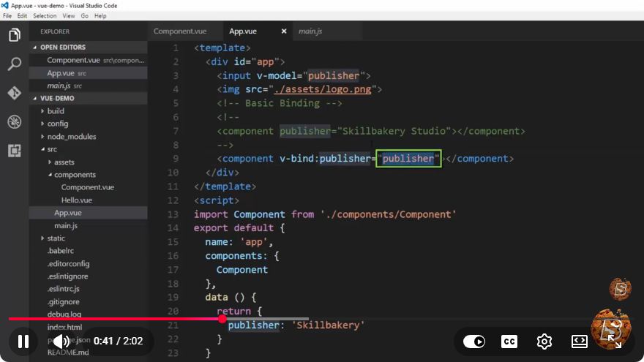Image resolution: width=644 pixels, height=362 pixels.
Task: Open Hello.vue in the file tree
Action: point(77,200)
